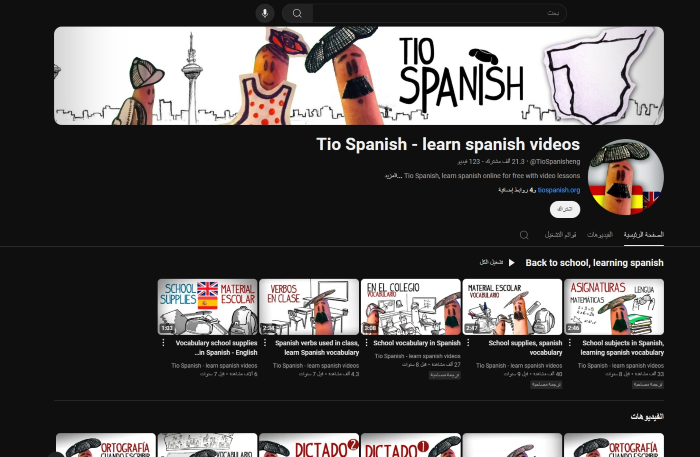Click the subtitles badge under School subjects video
Image resolution: width=700 pixels, height=457 pixels.
(x=648, y=385)
